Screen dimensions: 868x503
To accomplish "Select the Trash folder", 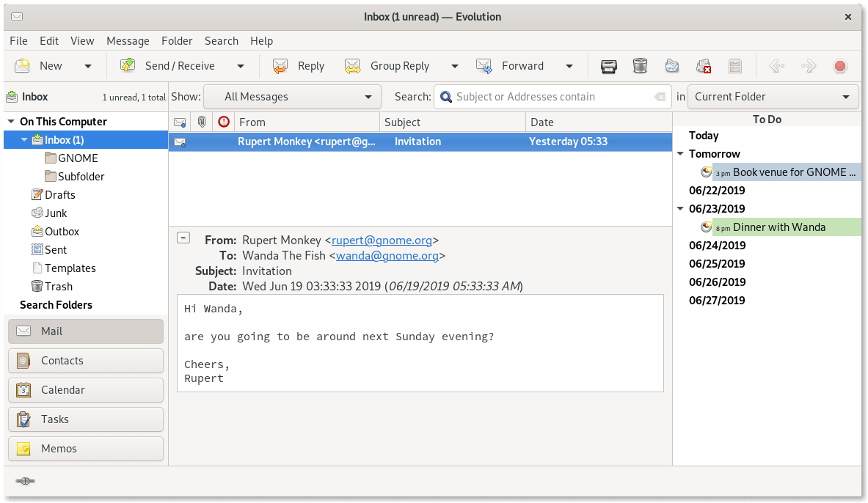I will (58, 286).
